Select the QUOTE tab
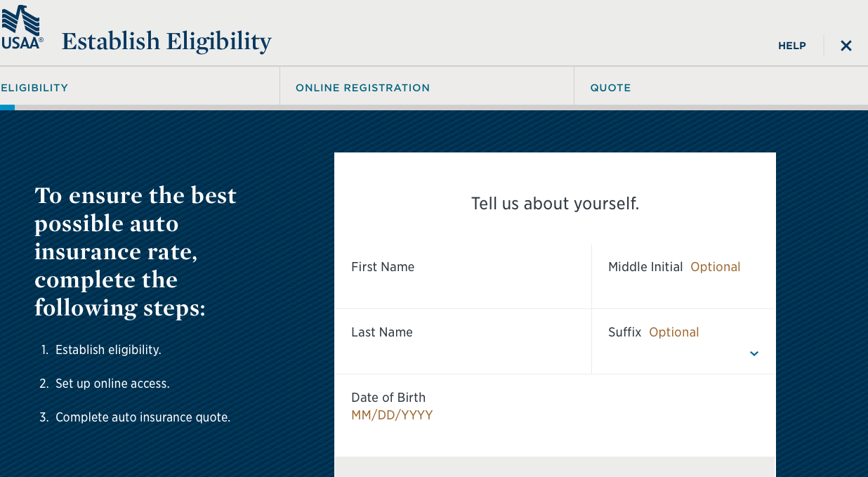868x477 pixels. (x=610, y=87)
